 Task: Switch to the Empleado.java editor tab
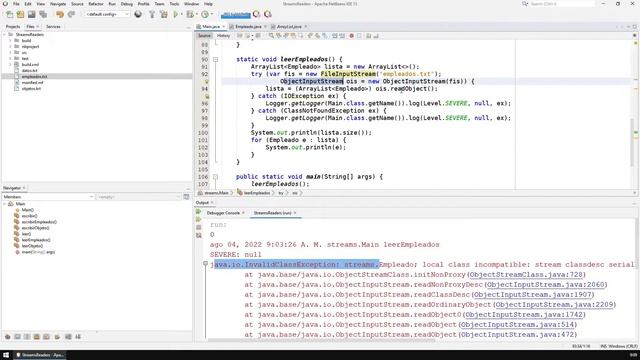pyautogui.click(x=248, y=27)
